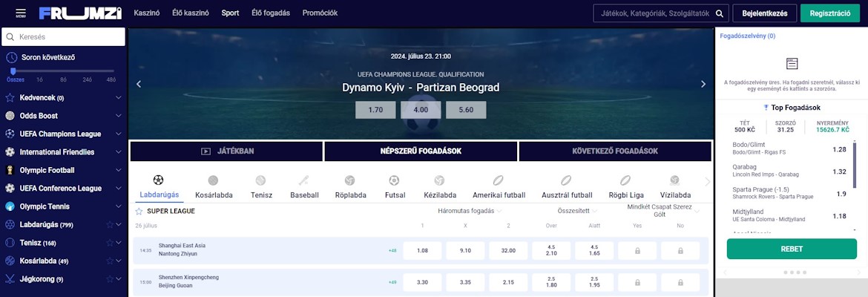The image size is (868, 297).
Task: Favorite the Super League with star
Action: pyautogui.click(x=139, y=211)
